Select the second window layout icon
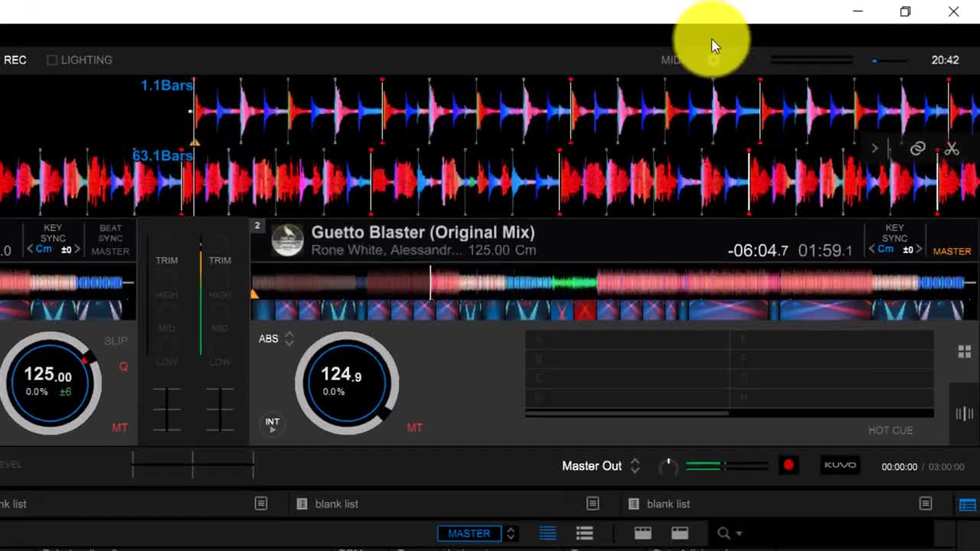 pyautogui.click(x=679, y=533)
